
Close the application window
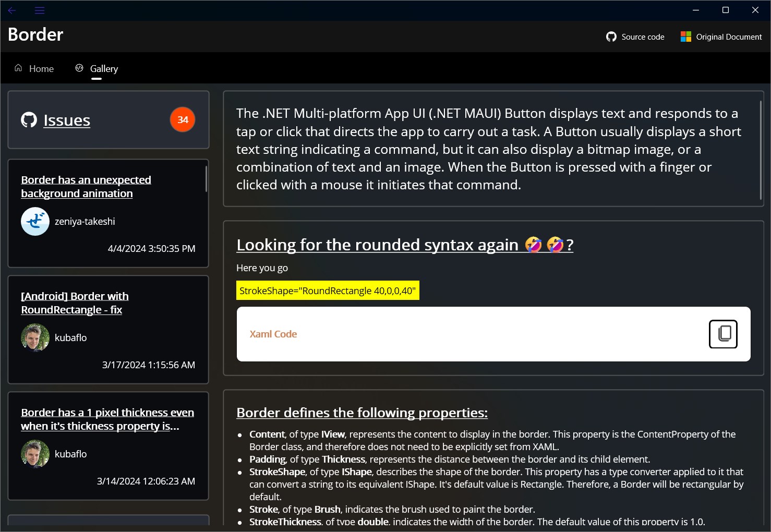(x=755, y=10)
